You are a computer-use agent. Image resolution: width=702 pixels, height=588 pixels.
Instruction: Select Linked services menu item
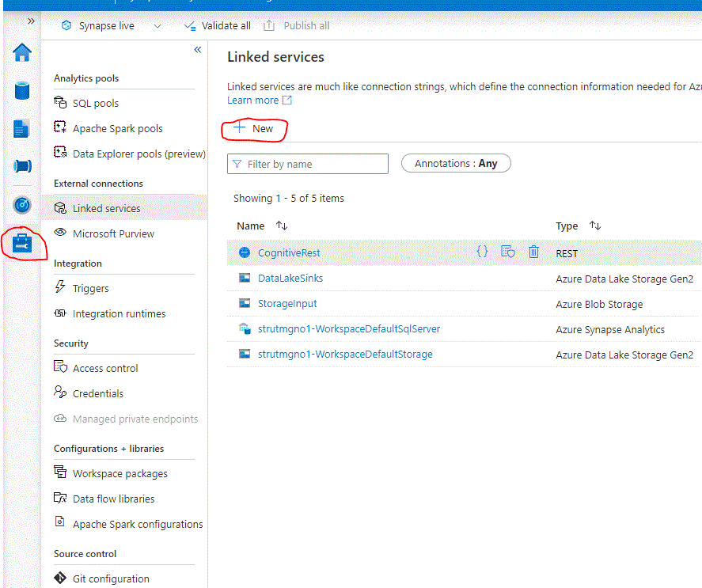[124, 208]
